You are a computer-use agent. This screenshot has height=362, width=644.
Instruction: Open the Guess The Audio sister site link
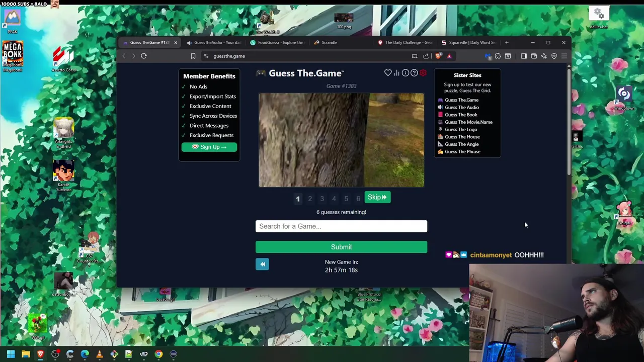pos(461,107)
